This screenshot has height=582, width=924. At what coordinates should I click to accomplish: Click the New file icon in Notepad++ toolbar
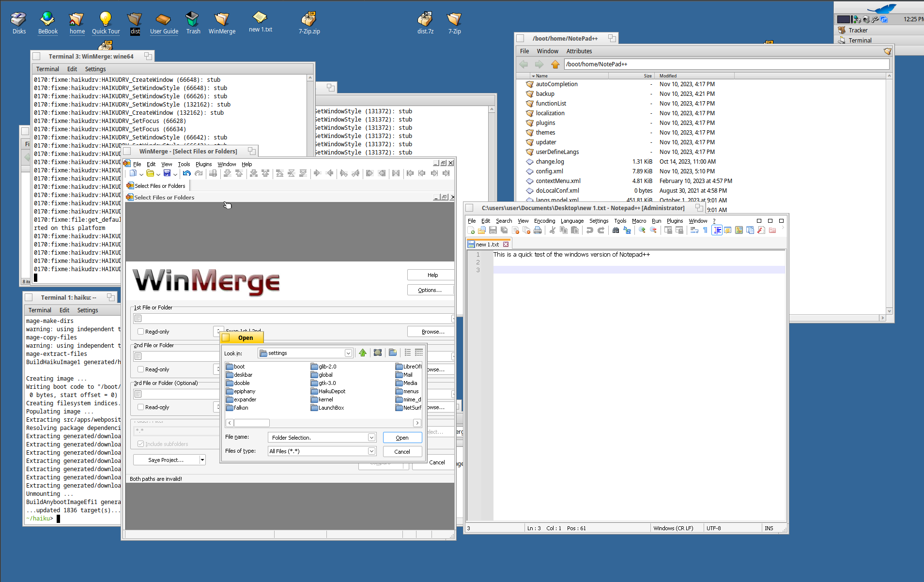[x=471, y=230]
